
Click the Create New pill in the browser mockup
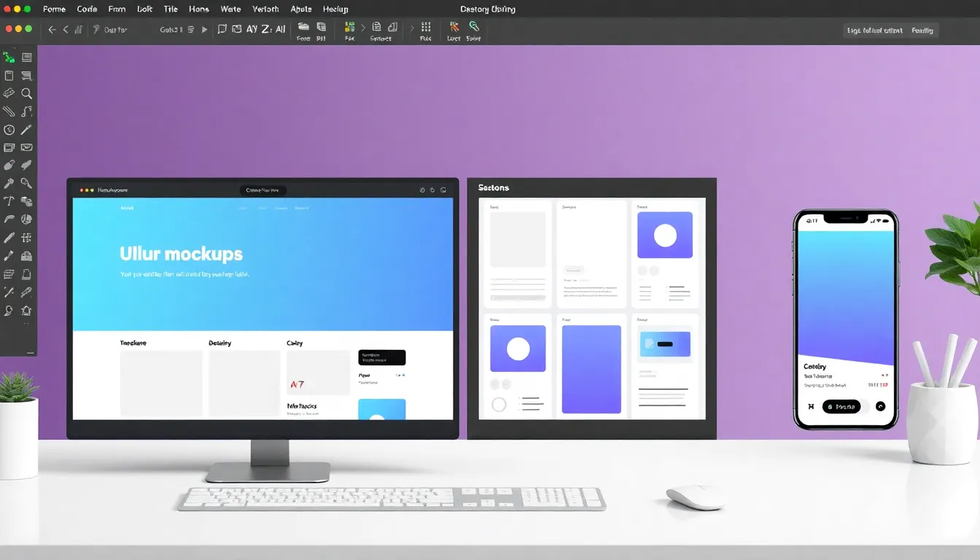(x=263, y=190)
